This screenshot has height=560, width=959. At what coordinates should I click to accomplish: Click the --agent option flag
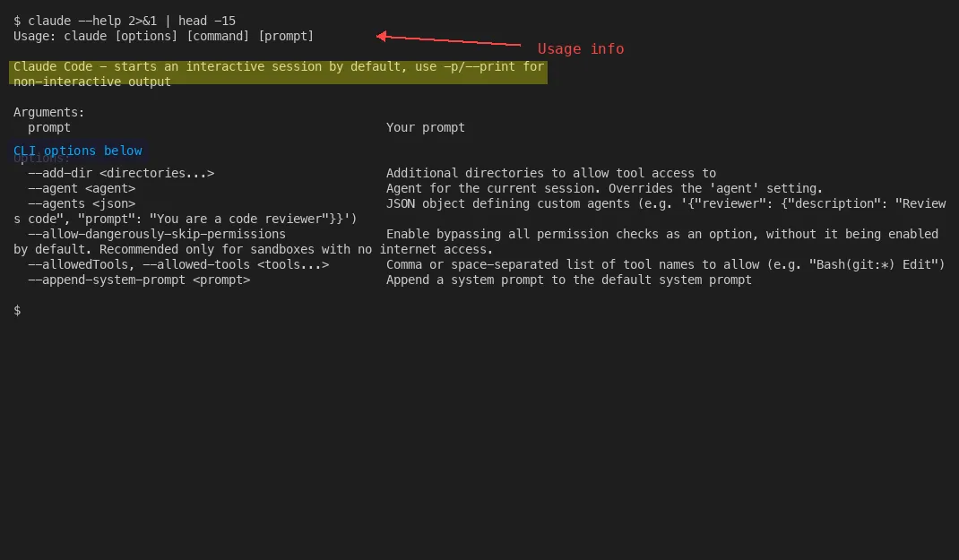click(82, 188)
